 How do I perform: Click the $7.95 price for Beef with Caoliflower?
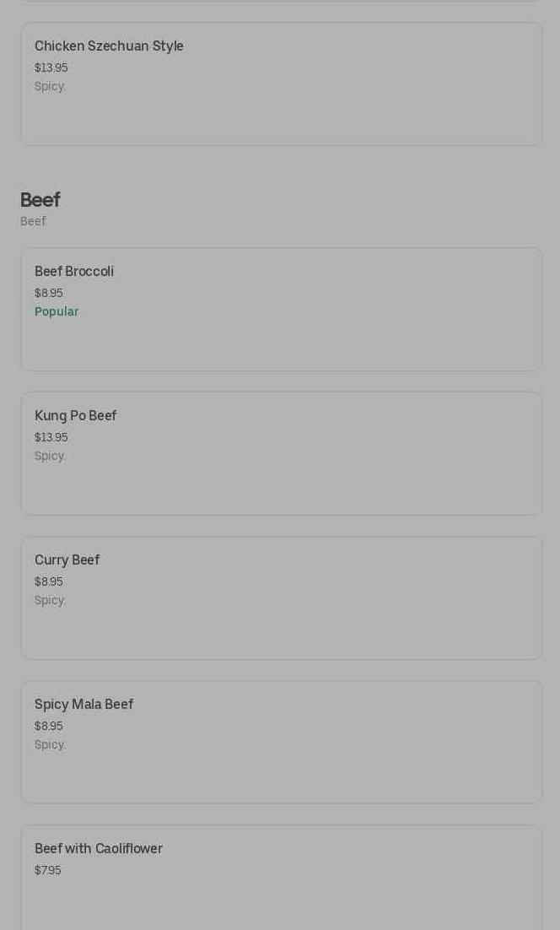point(48,870)
